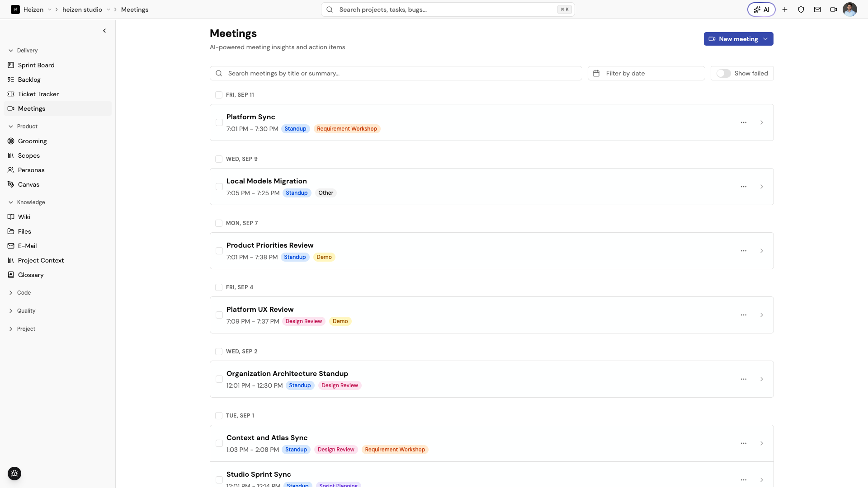The width and height of the screenshot is (868, 488).
Task: Collapse the sidebar with the arrow icon
Action: 104,31
